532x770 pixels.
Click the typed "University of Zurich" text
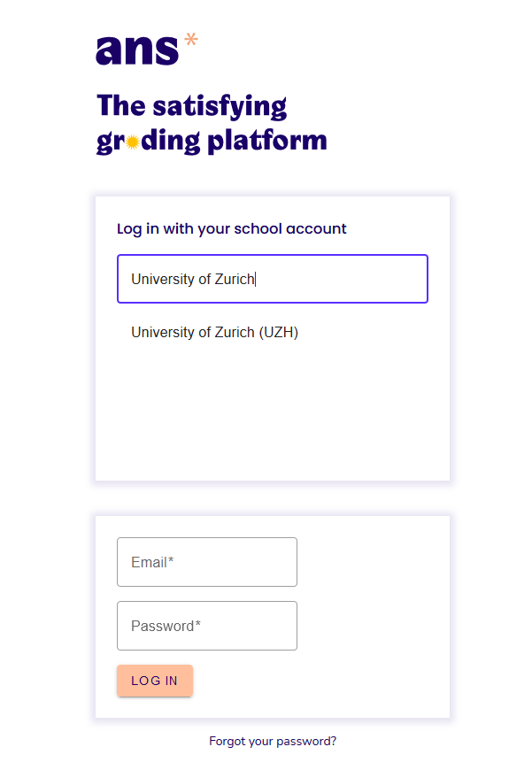pyautogui.click(x=192, y=279)
